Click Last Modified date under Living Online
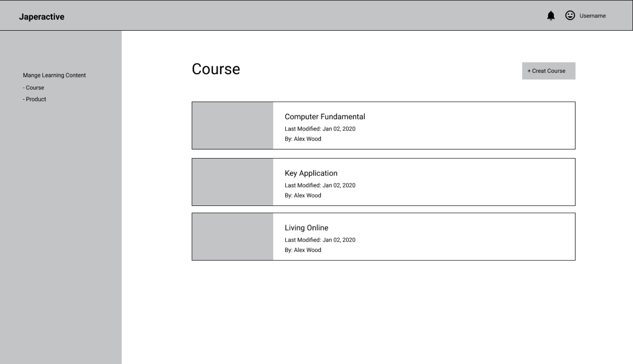 [x=320, y=240]
